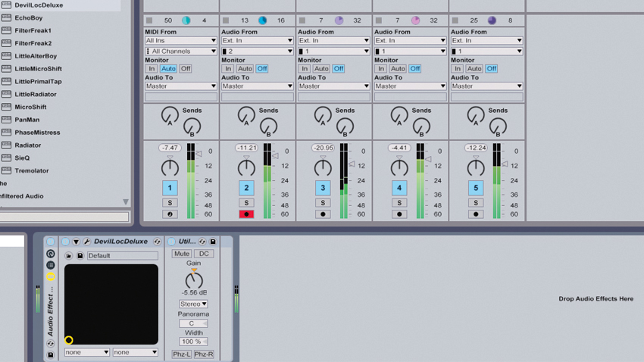Click track 5 pan knob
Viewport: 644px width, 362px height.
point(476,167)
